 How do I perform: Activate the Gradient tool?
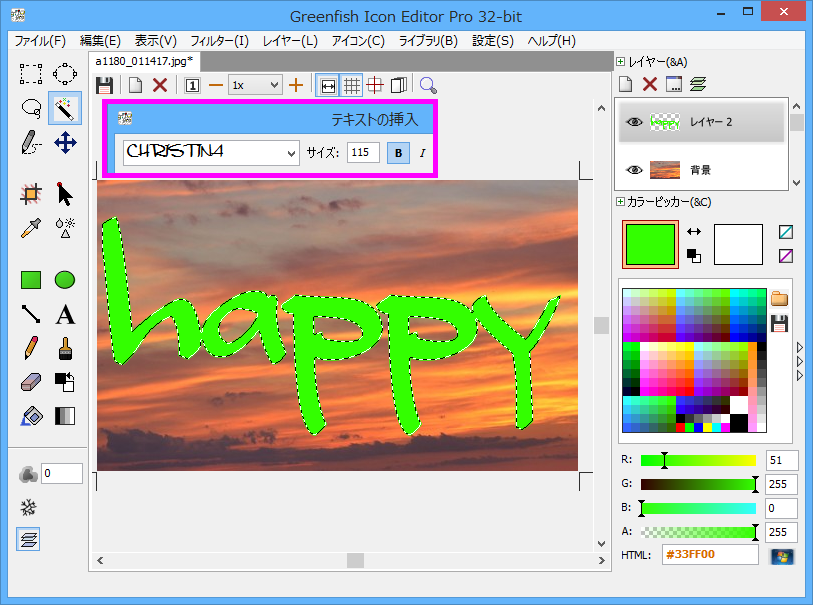(64, 415)
